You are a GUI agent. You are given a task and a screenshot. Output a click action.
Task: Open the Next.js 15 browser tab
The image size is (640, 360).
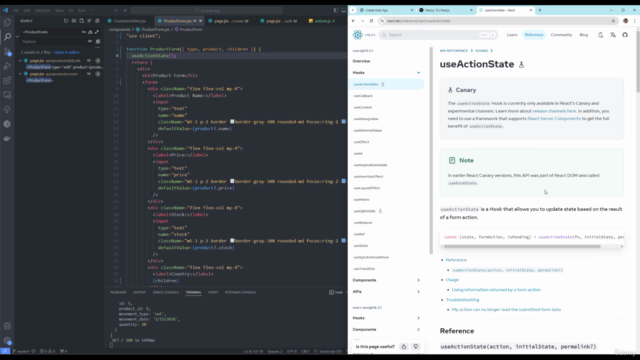tap(445, 10)
